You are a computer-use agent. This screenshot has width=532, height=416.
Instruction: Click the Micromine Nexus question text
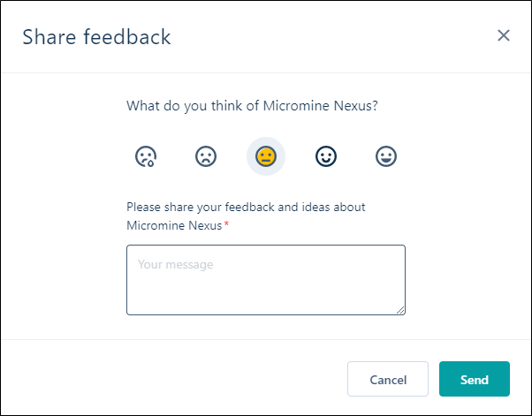253,106
